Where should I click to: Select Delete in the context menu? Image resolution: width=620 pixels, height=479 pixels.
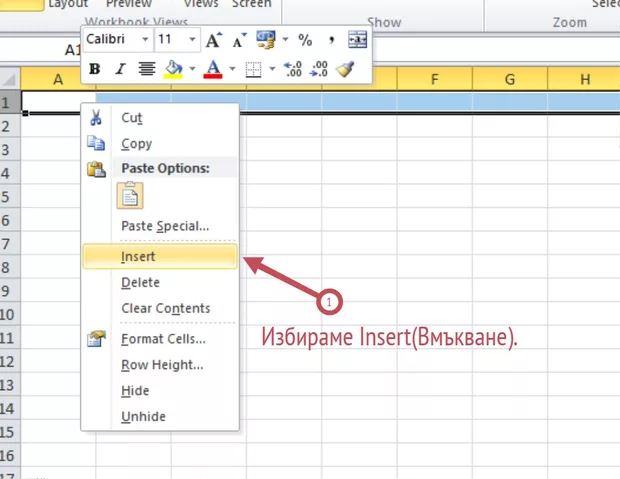160,282
